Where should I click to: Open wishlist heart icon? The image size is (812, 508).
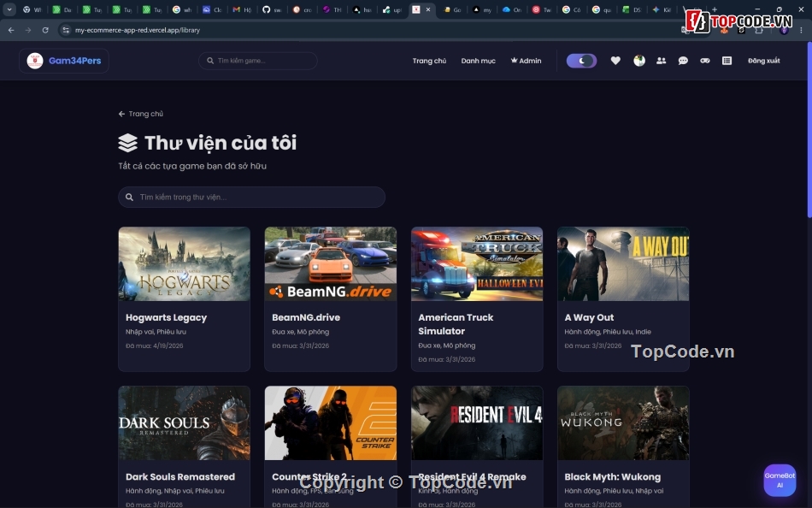[615, 61]
